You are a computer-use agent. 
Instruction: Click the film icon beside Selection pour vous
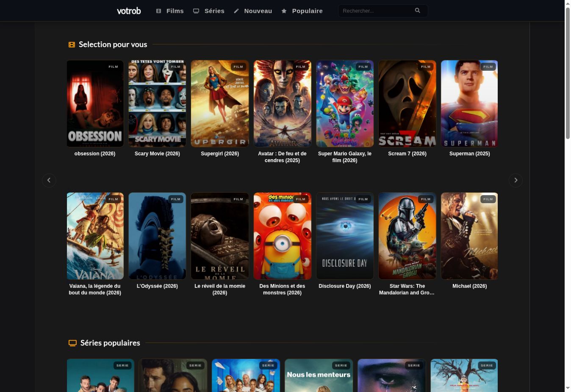(72, 44)
